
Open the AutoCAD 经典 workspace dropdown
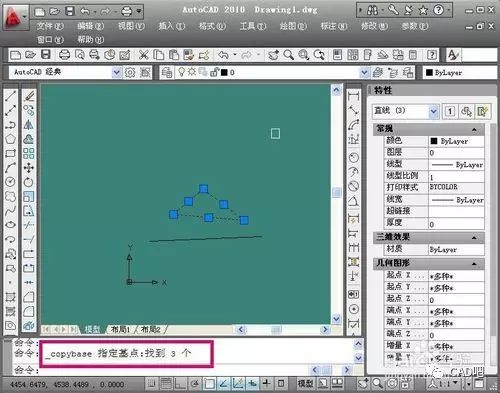[x=116, y=72]
